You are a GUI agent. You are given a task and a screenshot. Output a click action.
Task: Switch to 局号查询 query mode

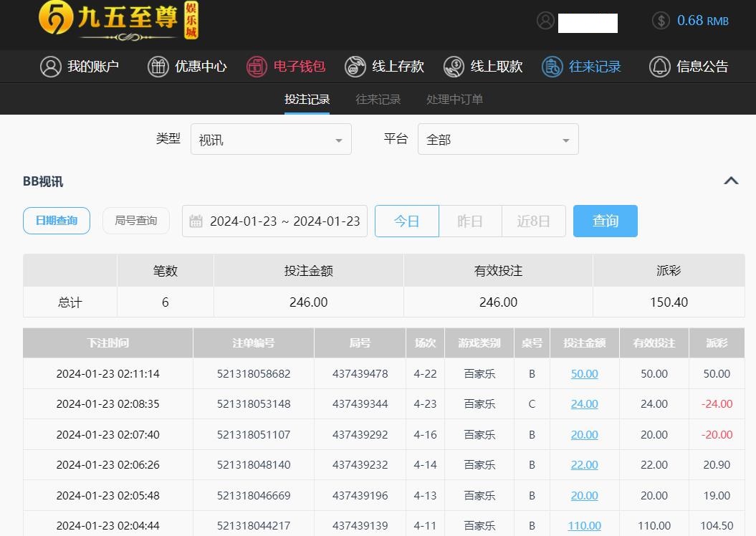click(136, 221)
